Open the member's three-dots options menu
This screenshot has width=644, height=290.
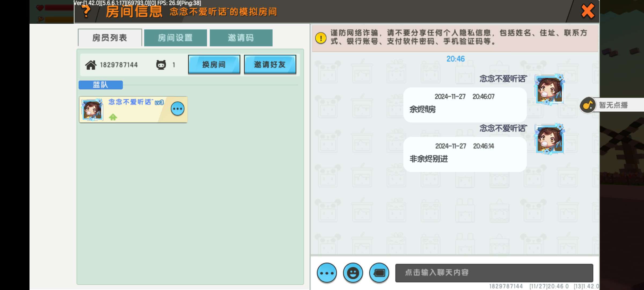[177, 109]
